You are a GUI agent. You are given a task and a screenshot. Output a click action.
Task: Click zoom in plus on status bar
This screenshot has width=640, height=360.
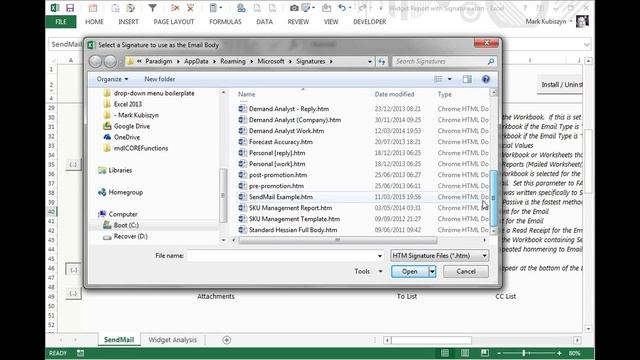tap(559, 353)
